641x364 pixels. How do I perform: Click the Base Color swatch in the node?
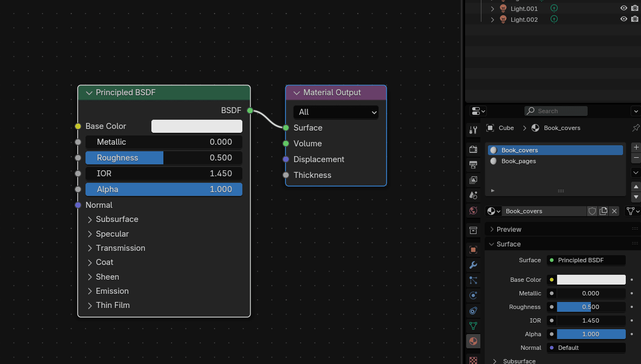[x=197, y=126]
